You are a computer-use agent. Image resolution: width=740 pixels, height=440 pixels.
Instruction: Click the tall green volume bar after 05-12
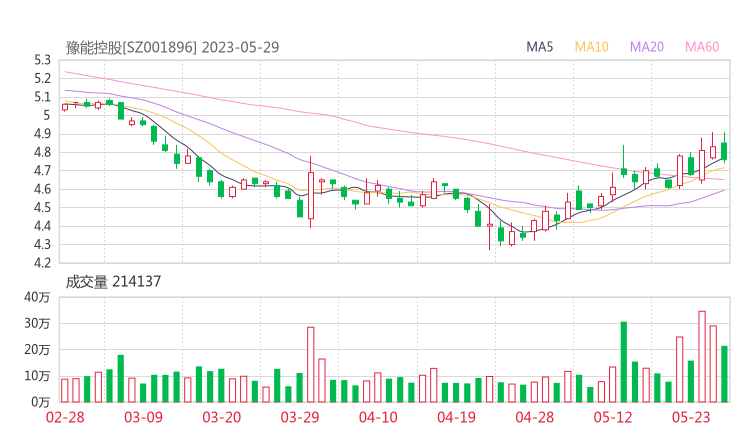point(623,362)
